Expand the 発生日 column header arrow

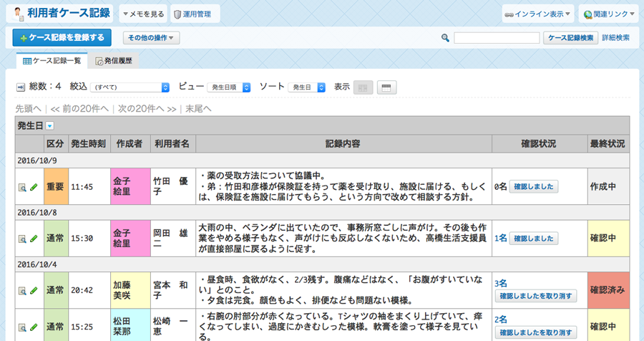[x=49, y=126]
